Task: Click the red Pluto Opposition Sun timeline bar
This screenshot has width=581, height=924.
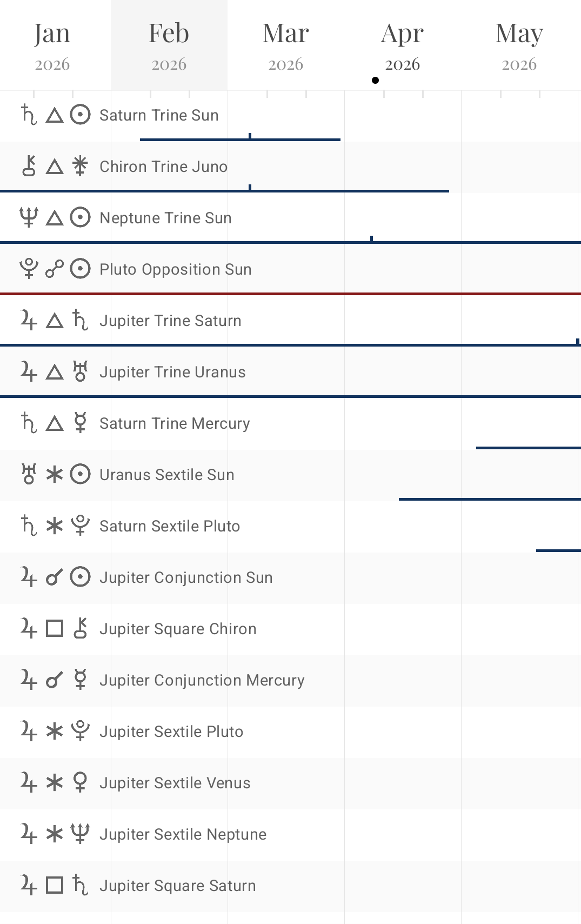Action: coord(290,294)
